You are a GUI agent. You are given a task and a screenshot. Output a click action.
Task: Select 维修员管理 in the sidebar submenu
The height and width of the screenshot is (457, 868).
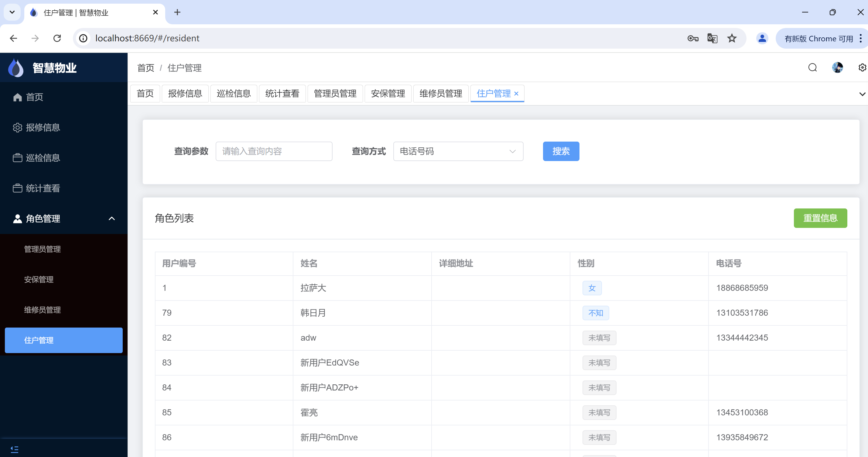tap(64, 310)
